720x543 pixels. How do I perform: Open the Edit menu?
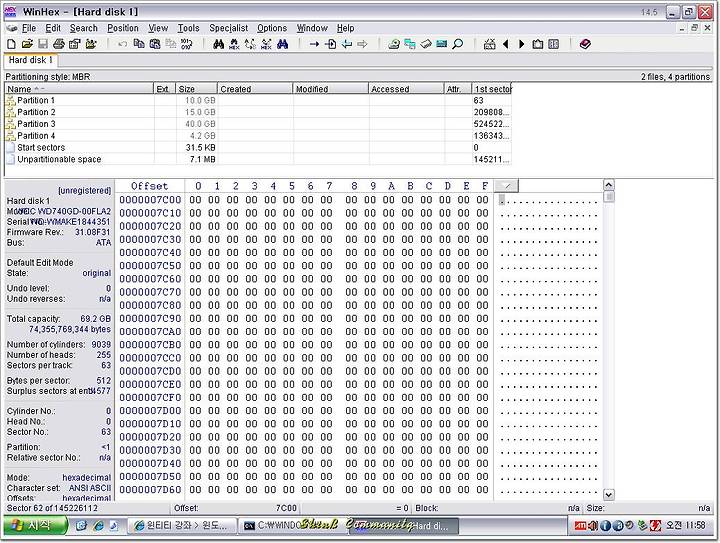click(53, 28)
